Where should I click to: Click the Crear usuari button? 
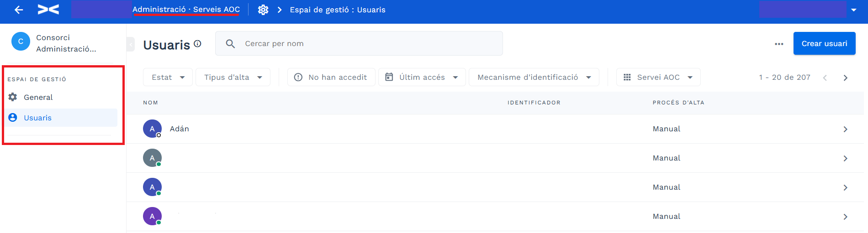click(824, 43)
